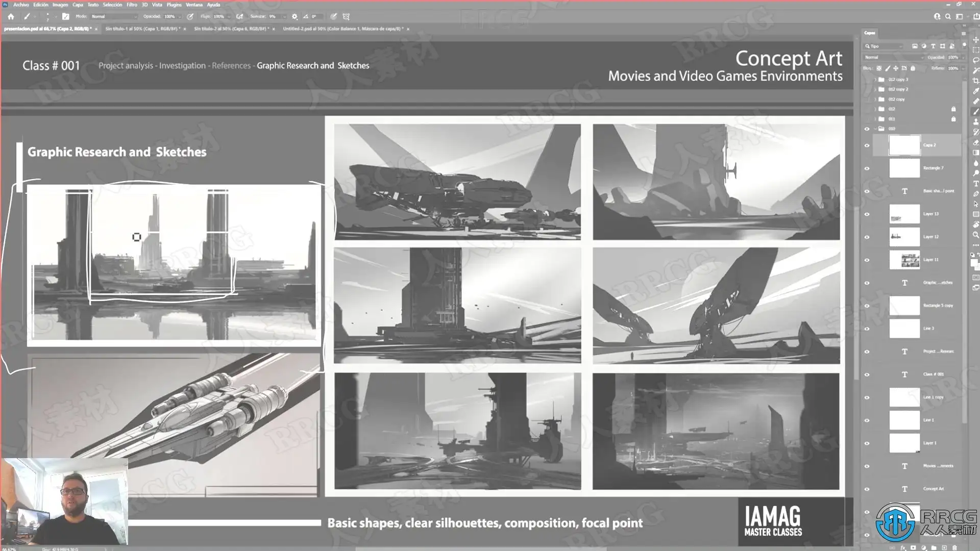The height and width of the screenshot is (551, 980).
Task: Select the Move tool
Action: tap(976, 40)
